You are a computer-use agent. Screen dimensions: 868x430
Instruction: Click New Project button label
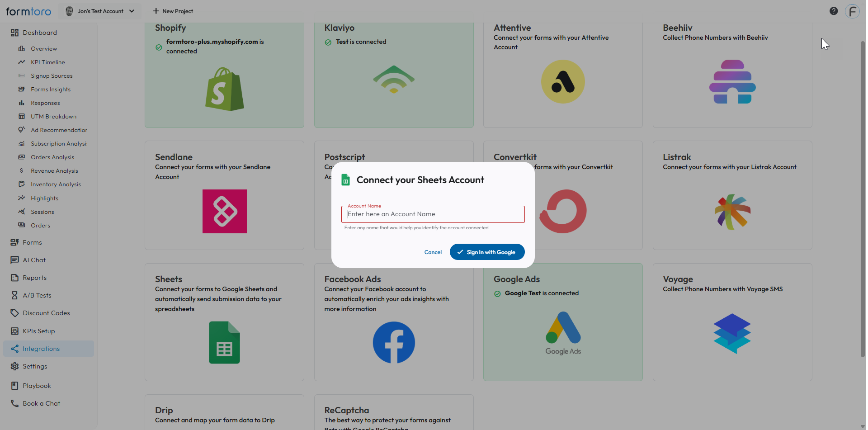point(178,11)
